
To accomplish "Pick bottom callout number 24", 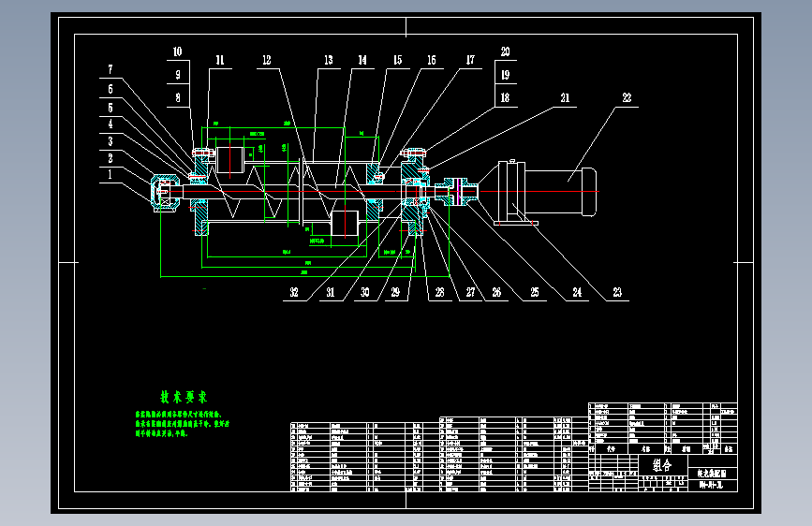I will (577, 293).
